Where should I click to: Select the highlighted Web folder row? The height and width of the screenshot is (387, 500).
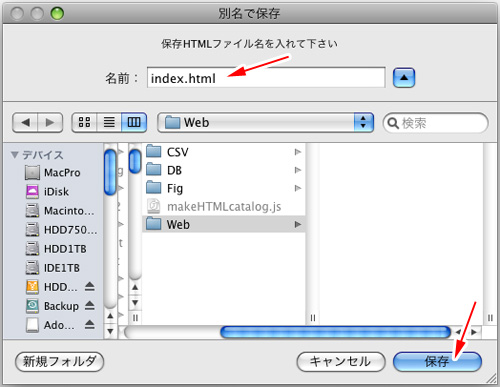click(224, 224)
